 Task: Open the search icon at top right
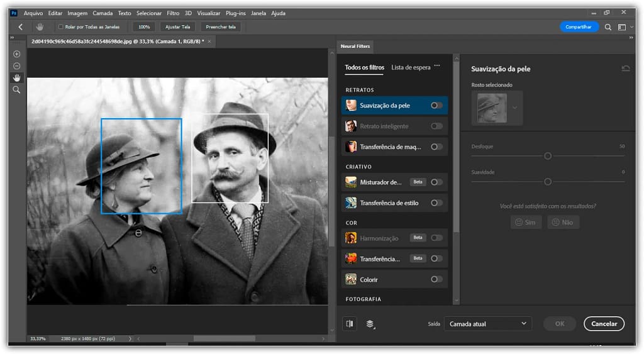608,27
